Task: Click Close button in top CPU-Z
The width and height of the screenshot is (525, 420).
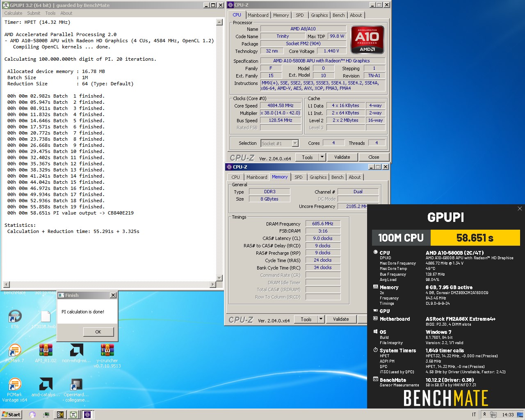Action: click(x=374, y=157)
